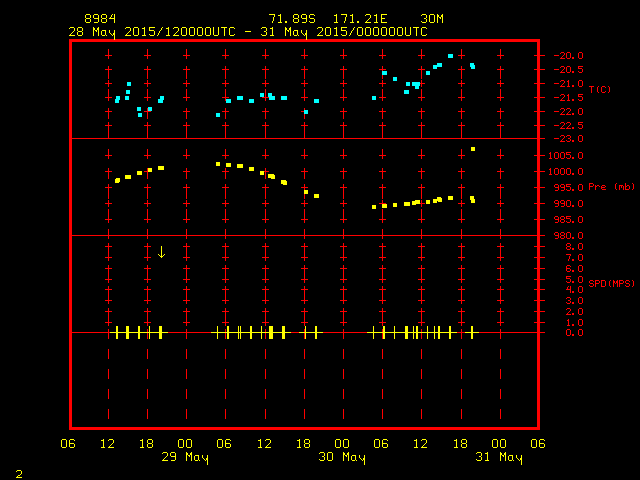Click the 30 May date label
Viewport: 640px width, 480px height.
coord(342,457)
